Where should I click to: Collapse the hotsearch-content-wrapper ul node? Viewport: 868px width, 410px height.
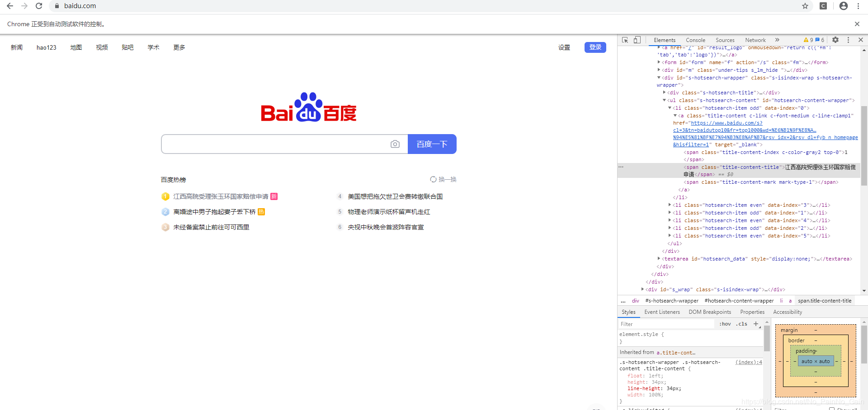pos(665,100)
